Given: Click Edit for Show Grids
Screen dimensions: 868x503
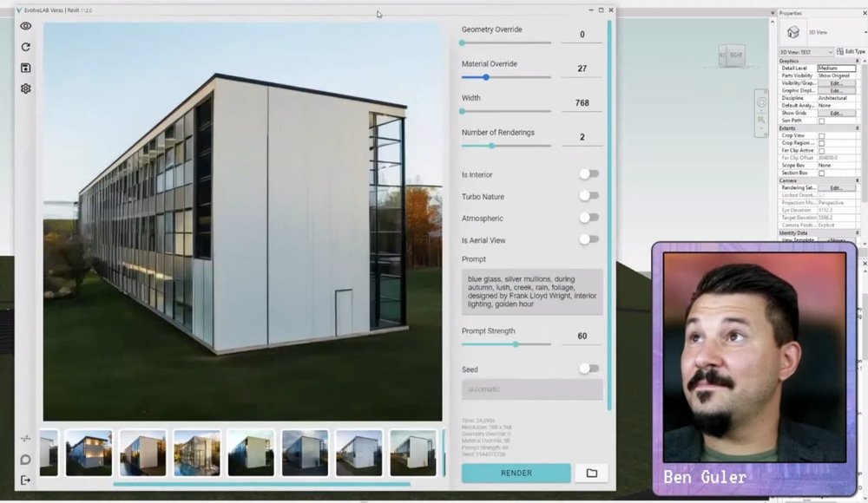Looking at the screenshot, I should click(836, 113).
